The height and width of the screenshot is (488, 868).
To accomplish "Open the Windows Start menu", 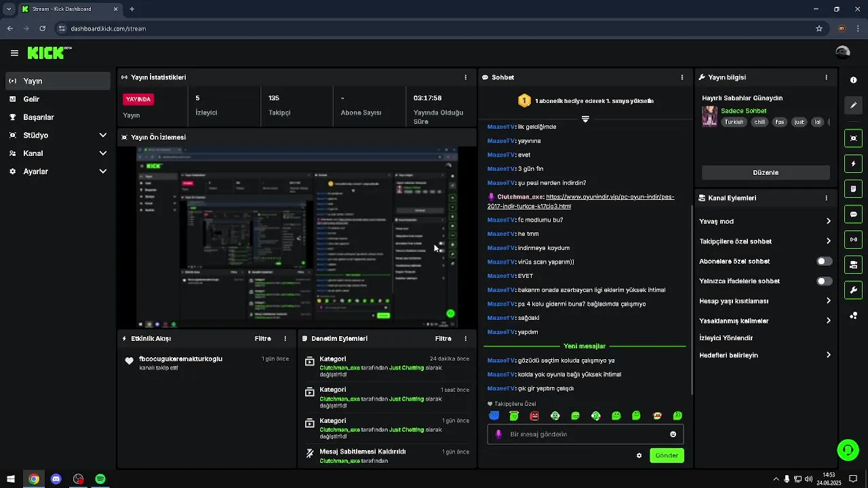I will point(11,479).
